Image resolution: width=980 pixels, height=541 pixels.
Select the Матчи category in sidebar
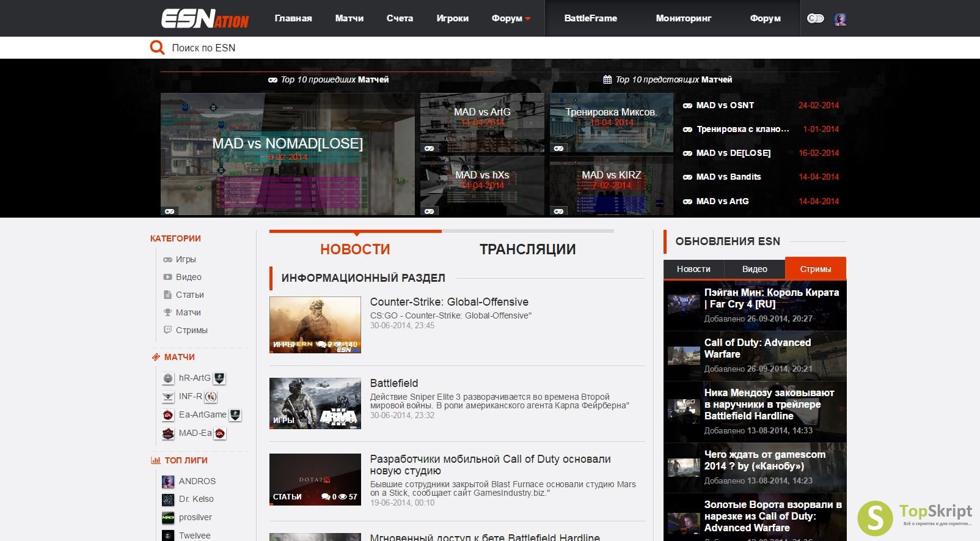(x=188, y=312)
